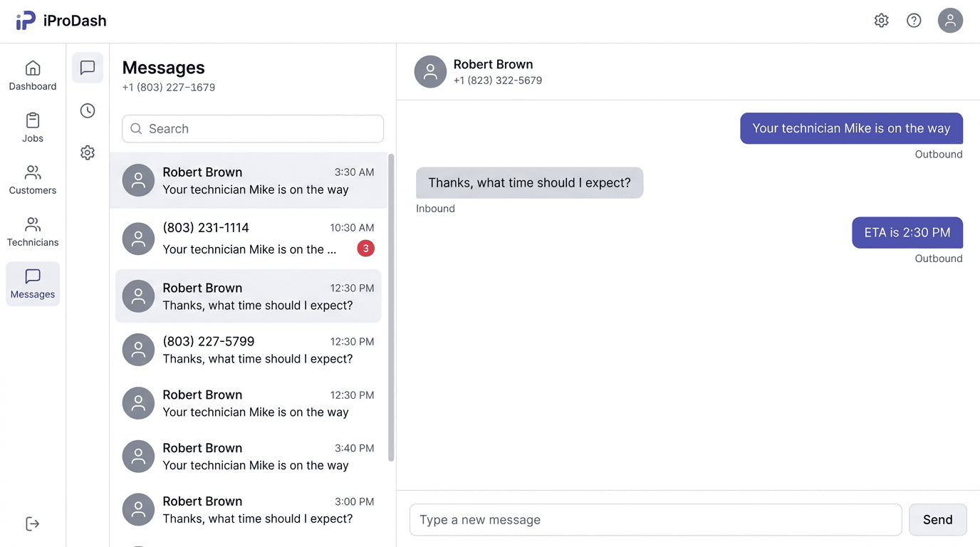Open the message history clock icon
980x547 pixels.
pyautogui.click(x=87, y=110)
